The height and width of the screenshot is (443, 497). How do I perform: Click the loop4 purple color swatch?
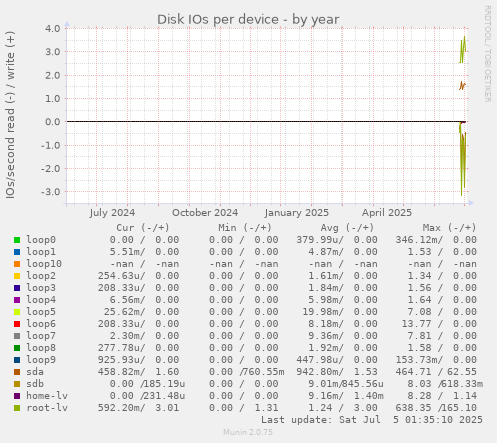[17, 300]
